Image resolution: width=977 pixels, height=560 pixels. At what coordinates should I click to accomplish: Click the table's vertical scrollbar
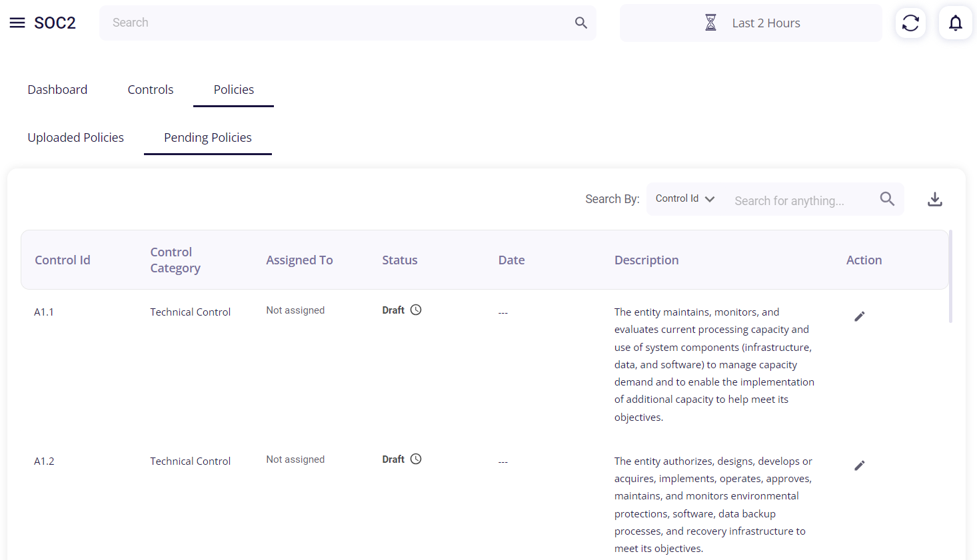coord(950,276)
